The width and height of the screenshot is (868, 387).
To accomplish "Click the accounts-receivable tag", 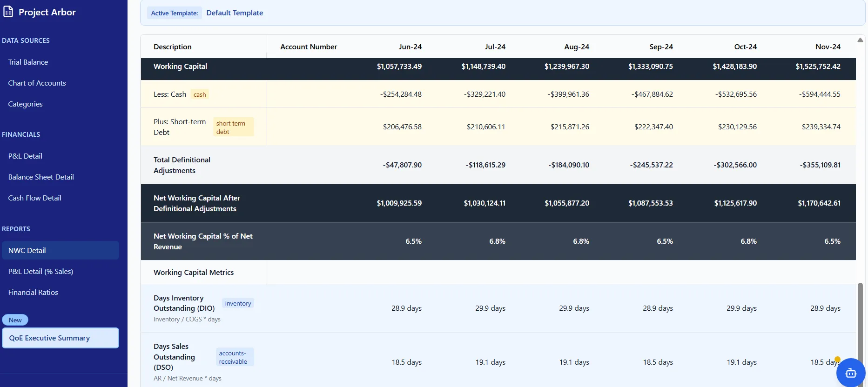I will pos(235,357).
